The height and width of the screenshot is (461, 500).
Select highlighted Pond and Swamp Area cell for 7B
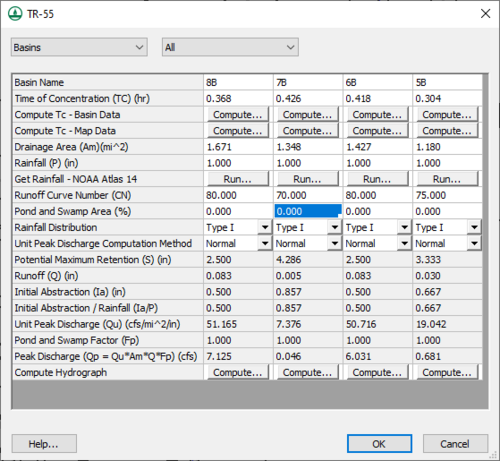point(308,211)
